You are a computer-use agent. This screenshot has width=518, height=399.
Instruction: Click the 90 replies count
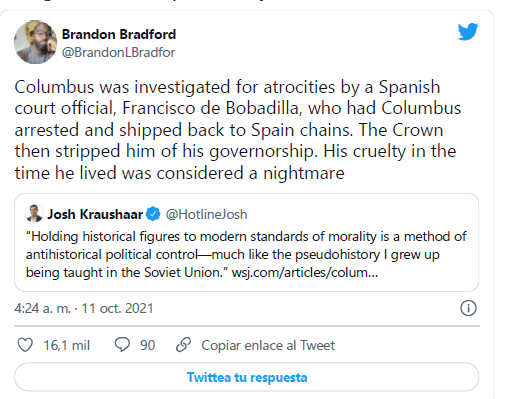click(147, 345)
